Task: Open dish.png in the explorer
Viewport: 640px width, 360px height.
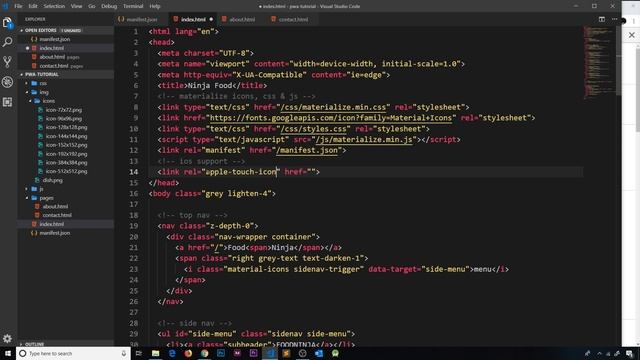Action: point(53,180)
